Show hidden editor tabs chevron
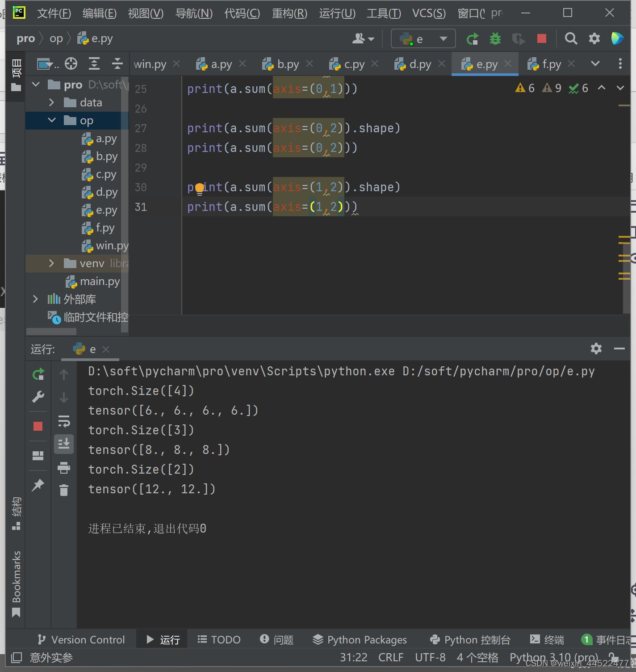This screenshot has height=672, width=636. coord(595,63)
